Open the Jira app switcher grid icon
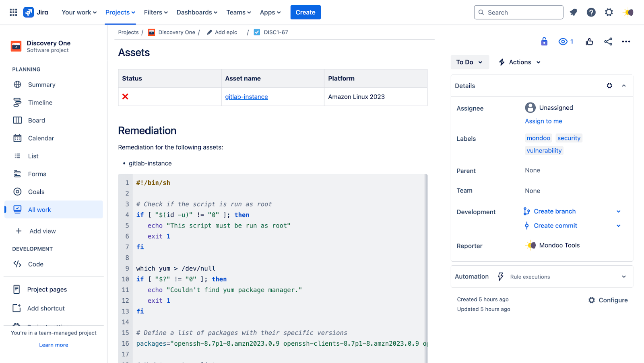The image size is (644, 363). tap(13, 12)
